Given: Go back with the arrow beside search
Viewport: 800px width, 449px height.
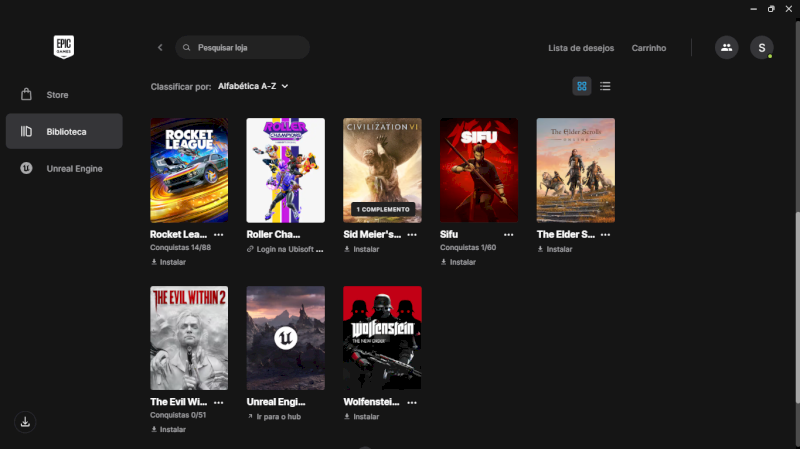Looking at the screenshot, I should pos(160,47).
